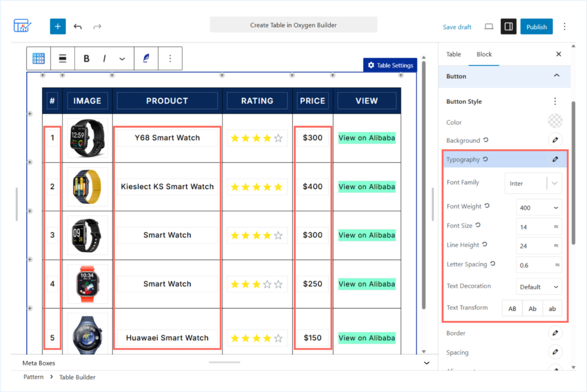The image size is (587, 392).
Task: Click the blue block inserter plus button
Action: pos(58,26)
